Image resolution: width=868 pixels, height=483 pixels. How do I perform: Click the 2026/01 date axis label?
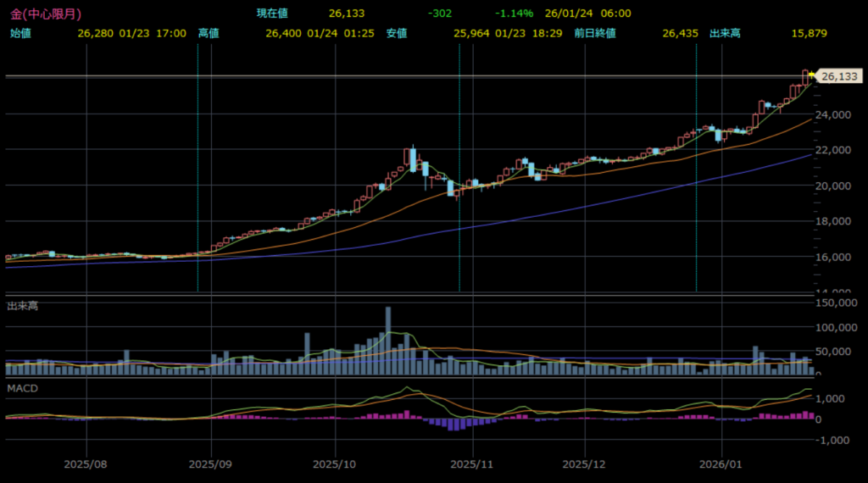click(x=722, y=464)
